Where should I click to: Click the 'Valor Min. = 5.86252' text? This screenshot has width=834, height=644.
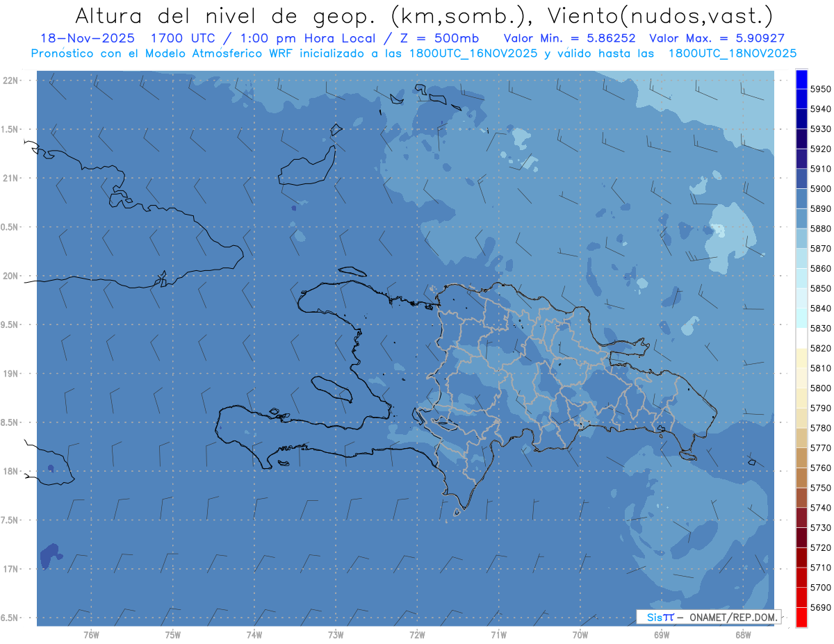[x=570, y=39]
